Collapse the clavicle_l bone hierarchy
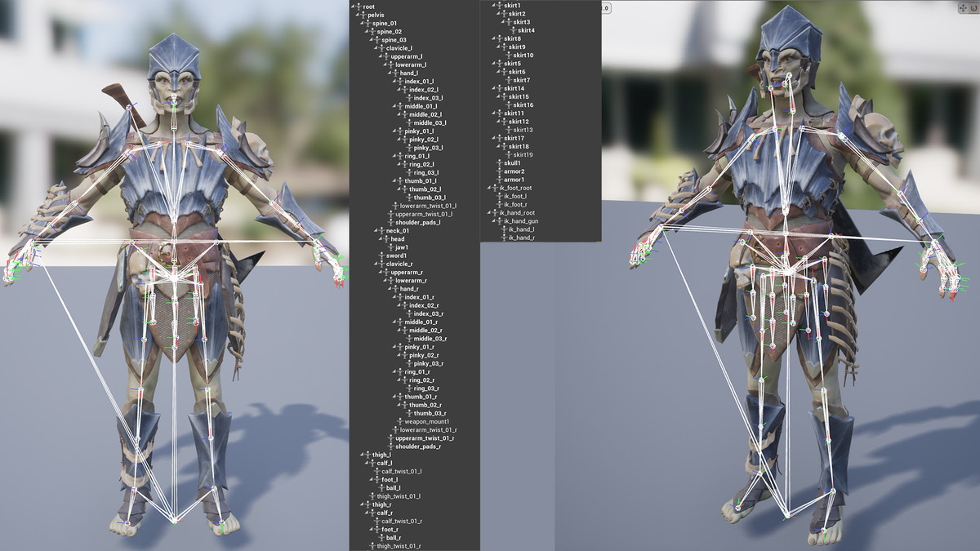 click(377, 48)
